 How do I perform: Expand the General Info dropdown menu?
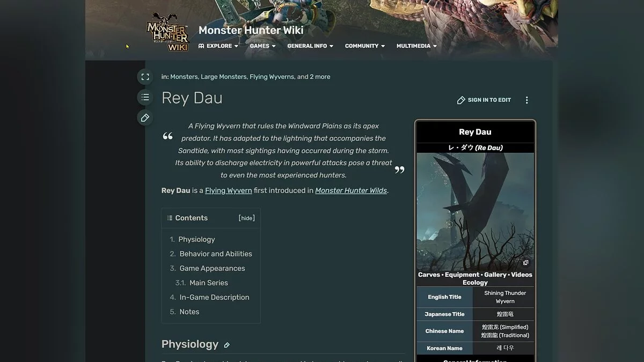click(310, 46)
